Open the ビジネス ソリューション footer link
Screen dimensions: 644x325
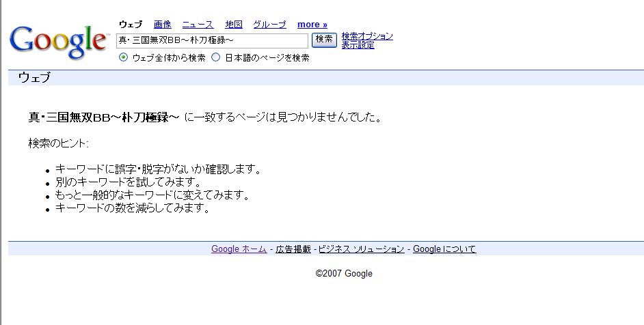tap(362, 249)
